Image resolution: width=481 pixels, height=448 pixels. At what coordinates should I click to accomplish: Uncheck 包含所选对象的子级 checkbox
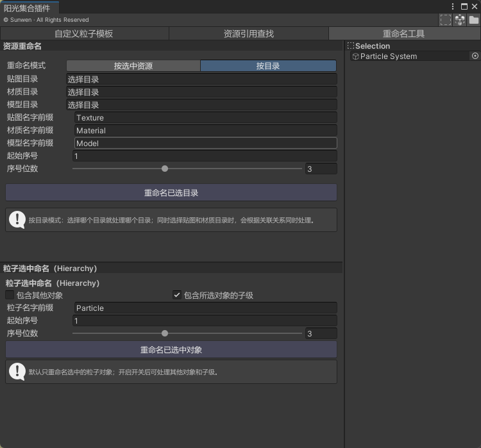pyautogui.click(x=177, y=295)
